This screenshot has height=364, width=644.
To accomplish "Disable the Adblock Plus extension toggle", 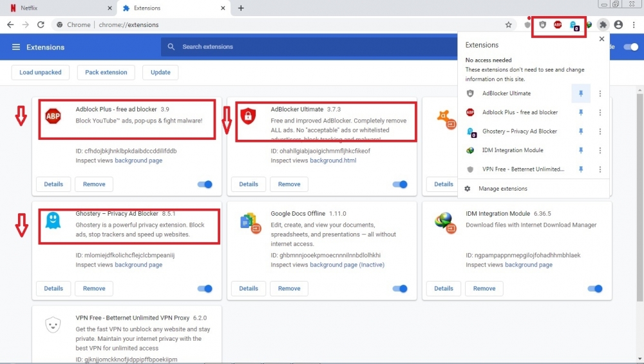I will (205, 184).
